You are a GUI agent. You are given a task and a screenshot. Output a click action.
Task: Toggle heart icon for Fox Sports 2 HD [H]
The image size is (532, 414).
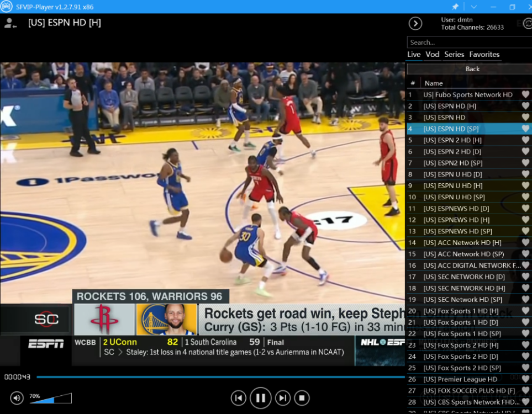pos(525,345)
